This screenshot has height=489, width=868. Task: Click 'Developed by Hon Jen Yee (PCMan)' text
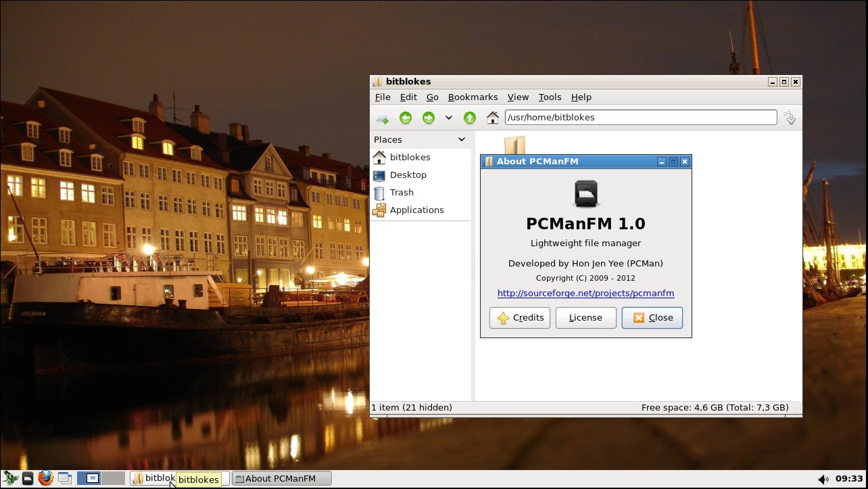(x=585, y=264)
